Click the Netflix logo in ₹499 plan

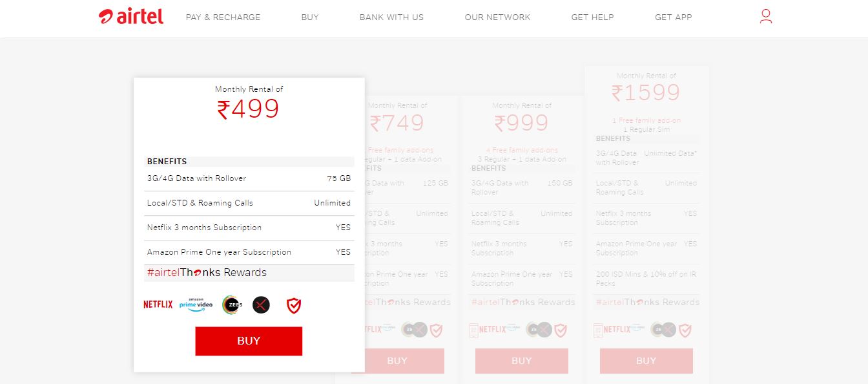click(158, 304)
